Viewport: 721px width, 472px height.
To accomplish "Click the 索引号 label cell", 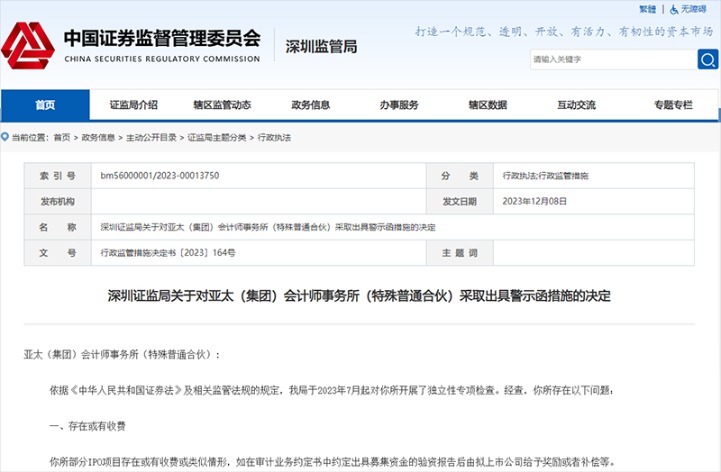I will pyautogui.click(x=57, y=176).
